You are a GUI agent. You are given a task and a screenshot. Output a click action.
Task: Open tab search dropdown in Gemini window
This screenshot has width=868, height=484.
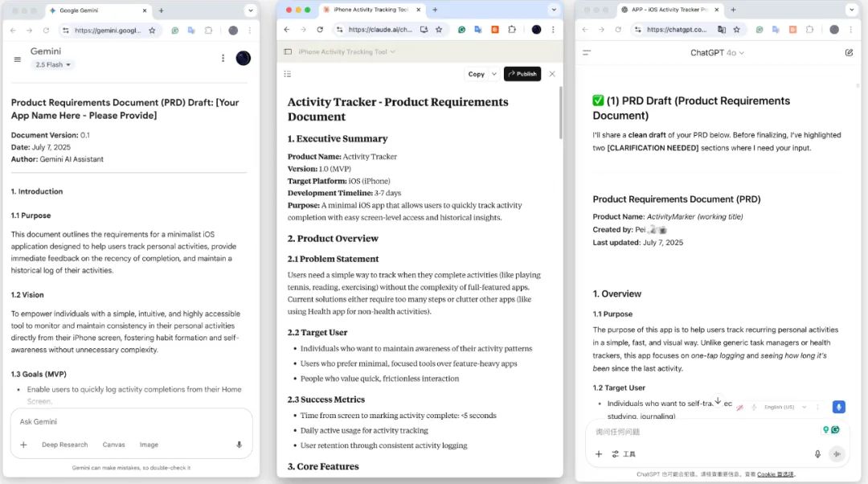click(250, 10)
